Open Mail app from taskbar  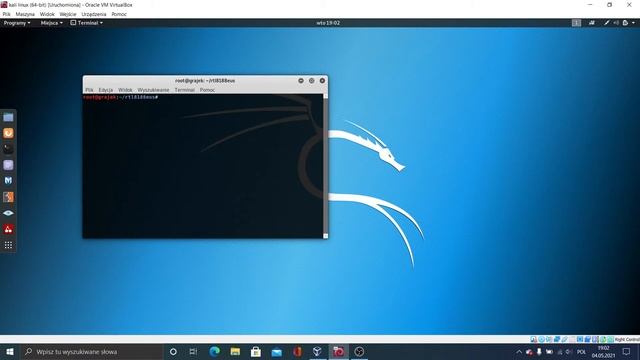tap(276, 351)
